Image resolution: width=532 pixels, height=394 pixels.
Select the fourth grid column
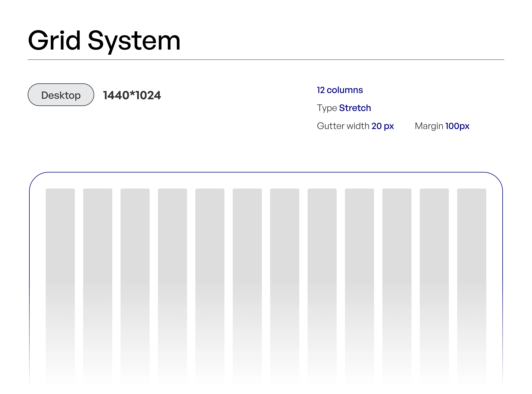(172, 262)
